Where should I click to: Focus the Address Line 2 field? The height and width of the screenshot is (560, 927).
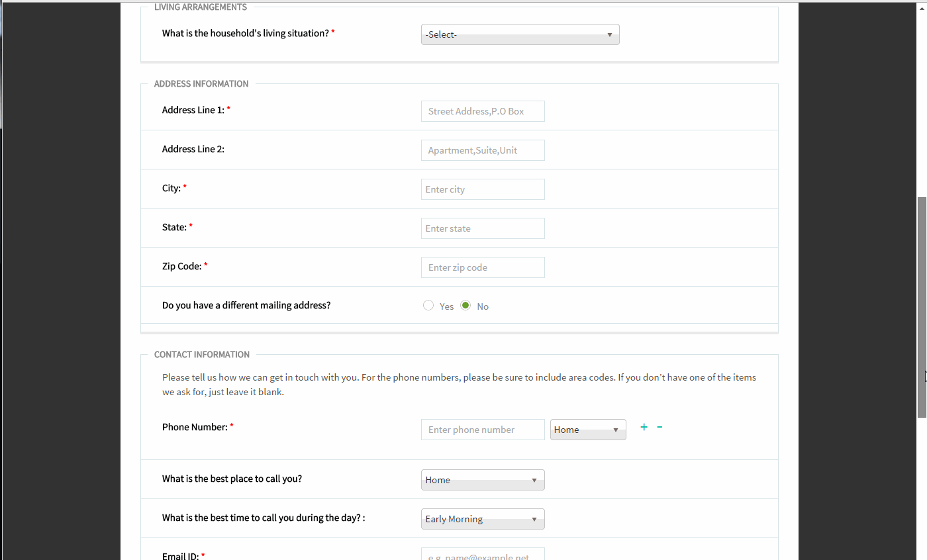tap(483, 150)
